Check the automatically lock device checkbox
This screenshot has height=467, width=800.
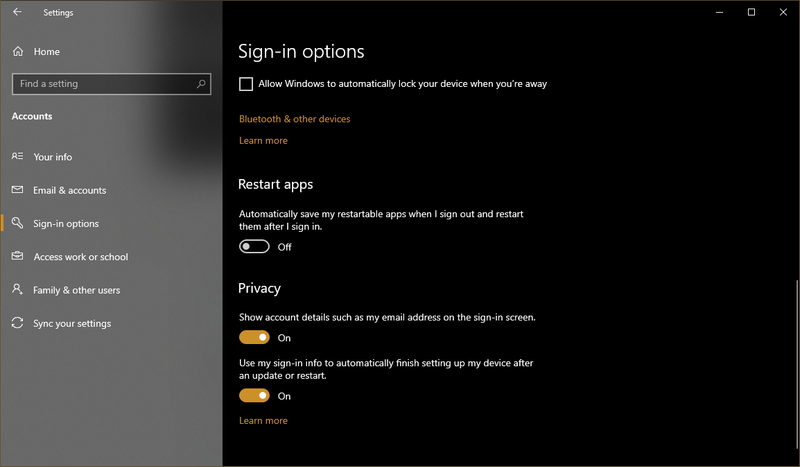point(246,84)
